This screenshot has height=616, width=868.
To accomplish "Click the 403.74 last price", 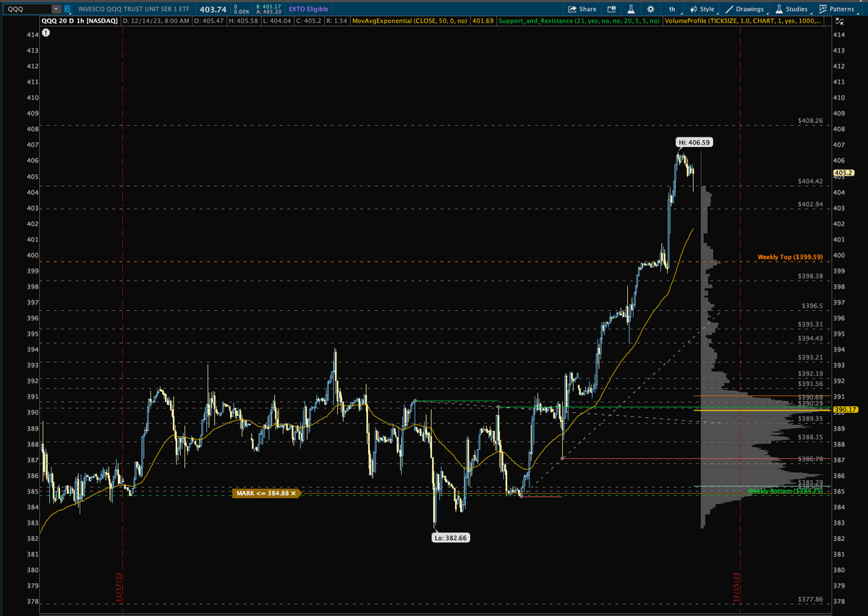I will 213,9.
